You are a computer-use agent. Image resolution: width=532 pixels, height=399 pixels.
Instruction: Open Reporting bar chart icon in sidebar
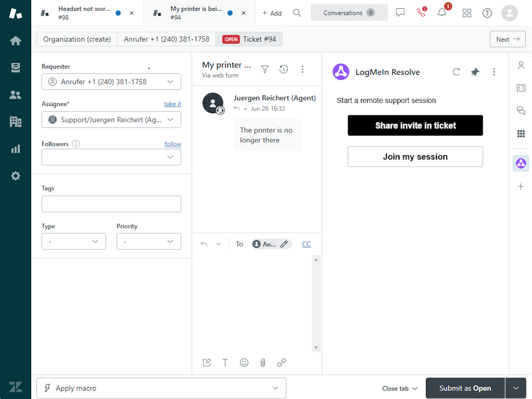coord(16,149)
